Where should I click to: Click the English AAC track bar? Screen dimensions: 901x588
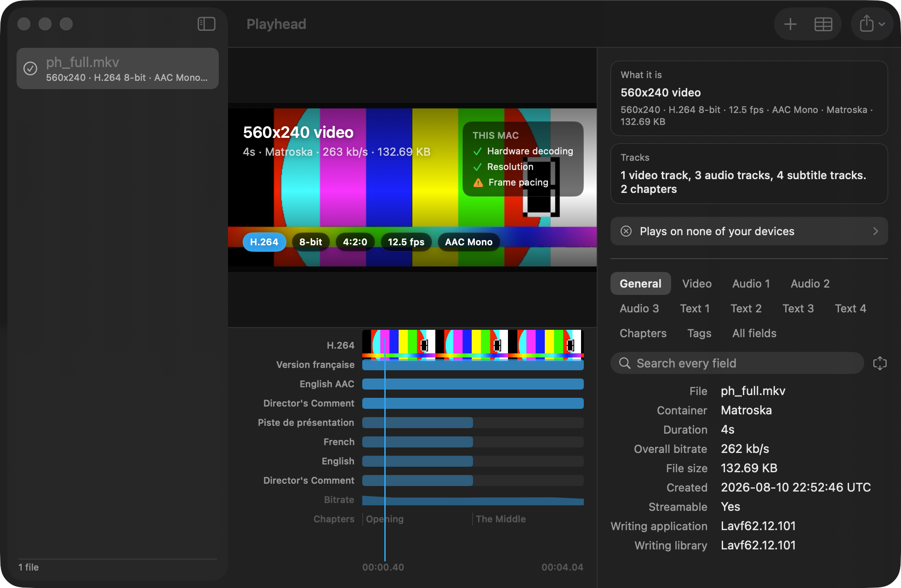(x=473, y=384)
